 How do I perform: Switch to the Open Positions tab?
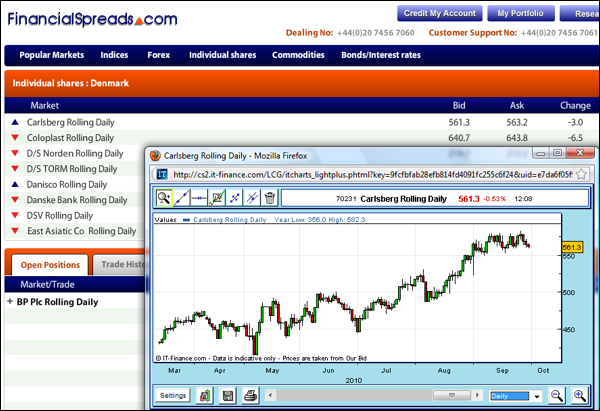click(x=50, y=265)
